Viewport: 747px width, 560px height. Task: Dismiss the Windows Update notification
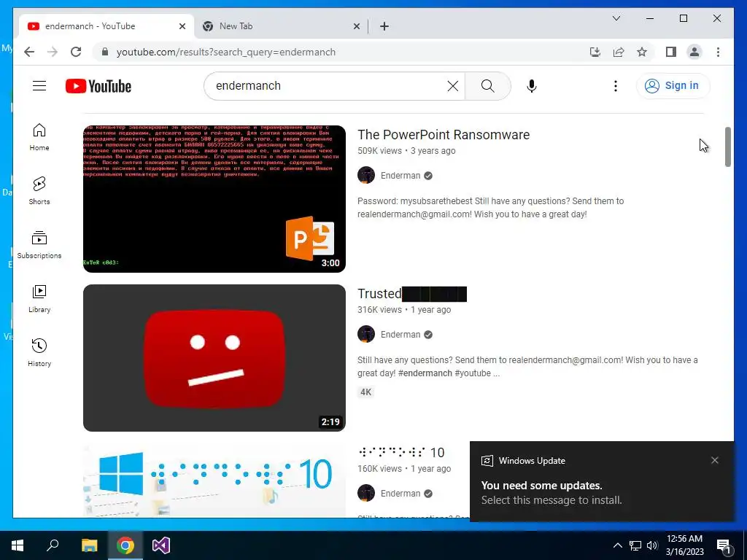(715, 460)
